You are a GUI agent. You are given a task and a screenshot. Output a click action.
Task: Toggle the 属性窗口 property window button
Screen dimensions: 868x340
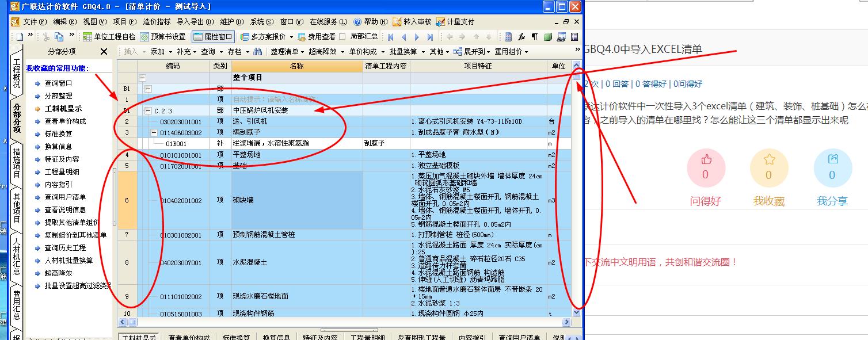point(213,37)
